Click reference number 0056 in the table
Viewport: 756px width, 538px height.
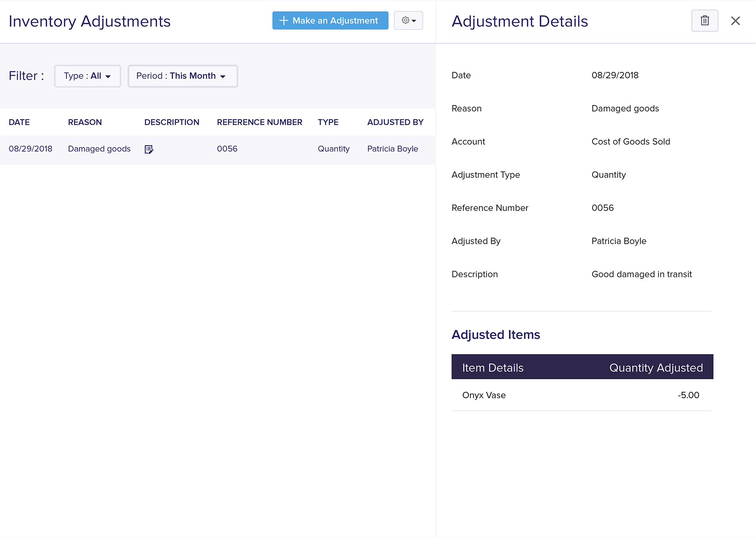pos(227,149)
